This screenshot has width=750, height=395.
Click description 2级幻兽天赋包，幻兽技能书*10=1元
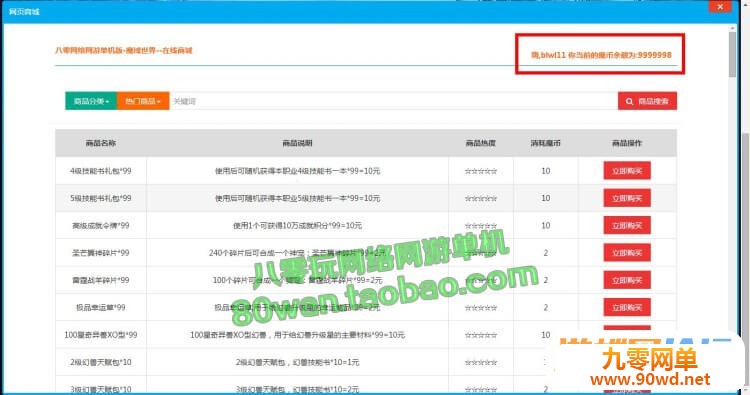click(297, 362)
